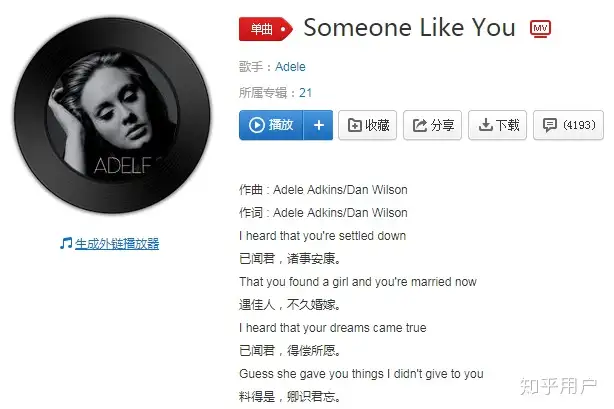This screenshot has width=614, height=409.
Task: Click the red 单曲 tag badge
Action: tap(266, 29)
